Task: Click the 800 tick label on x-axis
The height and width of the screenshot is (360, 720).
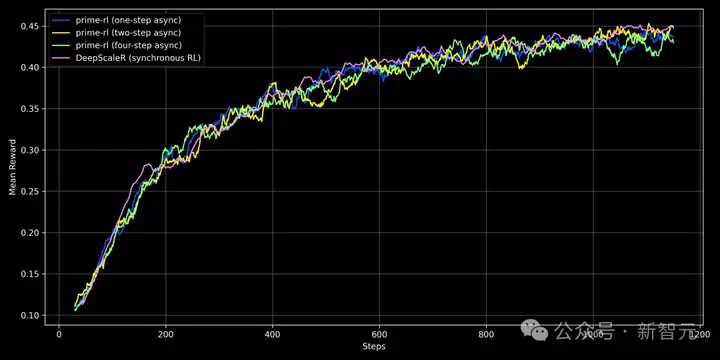Action: 486,334
